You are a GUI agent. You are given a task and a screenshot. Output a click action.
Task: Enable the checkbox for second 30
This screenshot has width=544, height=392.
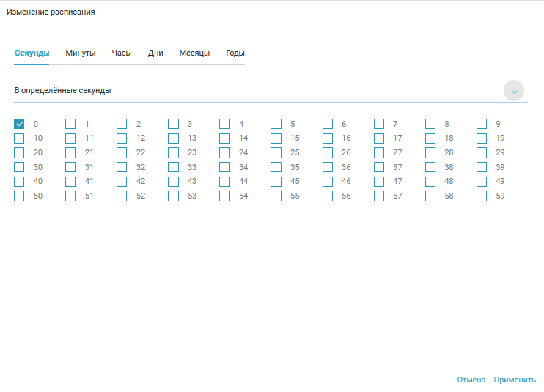19,167
